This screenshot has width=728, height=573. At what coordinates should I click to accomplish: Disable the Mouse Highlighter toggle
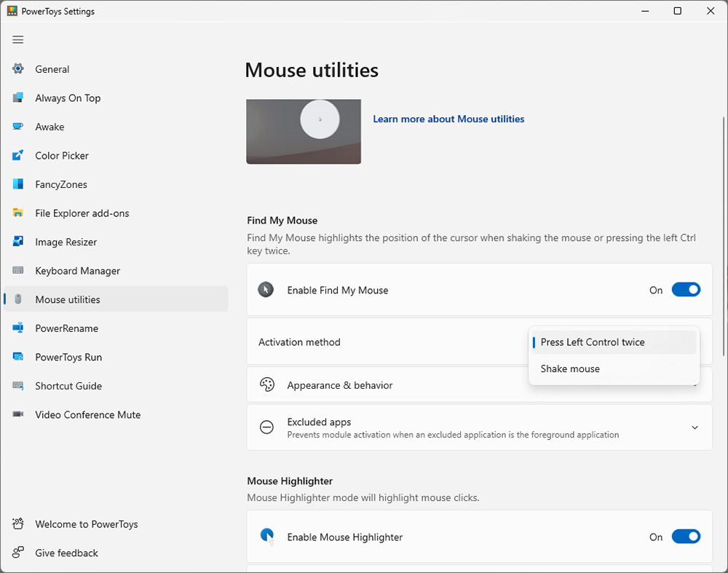point(685,537)
